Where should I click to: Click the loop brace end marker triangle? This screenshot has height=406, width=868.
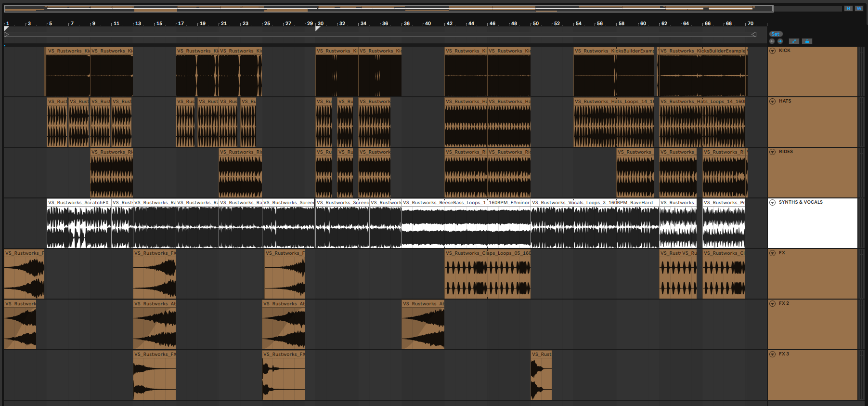pyautogui.click(x=754, y=34)
